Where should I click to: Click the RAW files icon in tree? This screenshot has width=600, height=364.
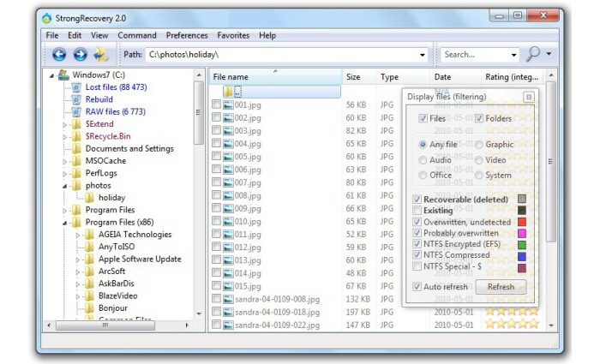click(x=75, y=111)
